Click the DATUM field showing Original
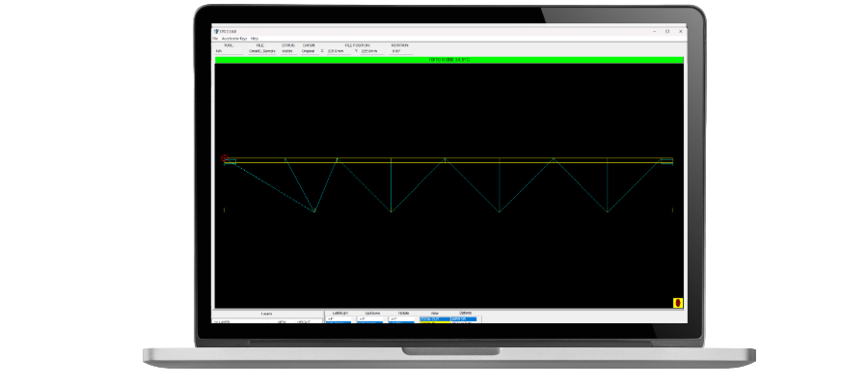Screen dimensions: 868x386 (308, 51)
